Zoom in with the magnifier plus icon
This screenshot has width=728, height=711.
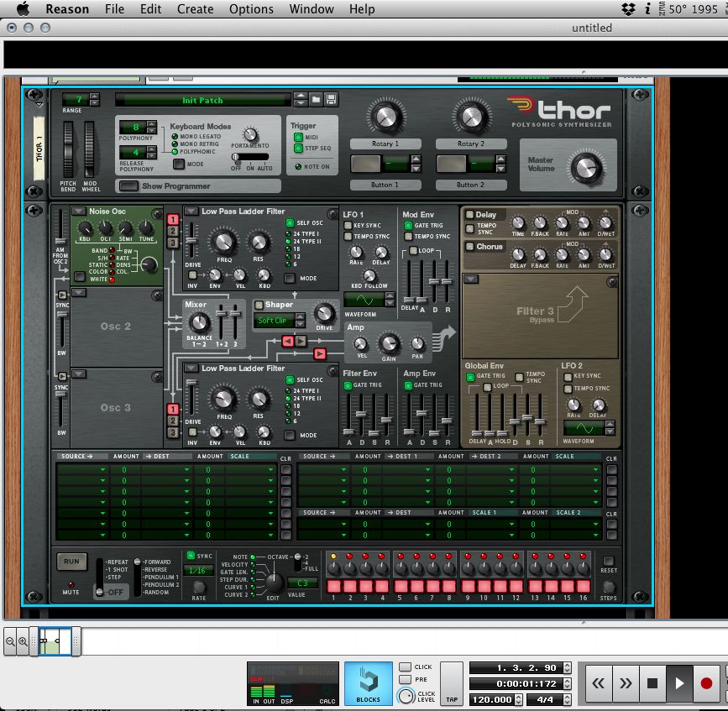point(23,641)
